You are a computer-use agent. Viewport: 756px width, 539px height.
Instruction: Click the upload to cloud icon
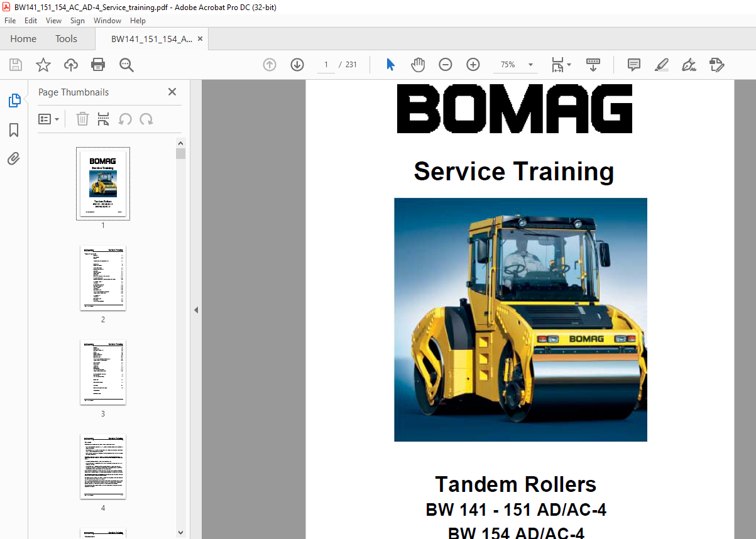coord(71,65)
